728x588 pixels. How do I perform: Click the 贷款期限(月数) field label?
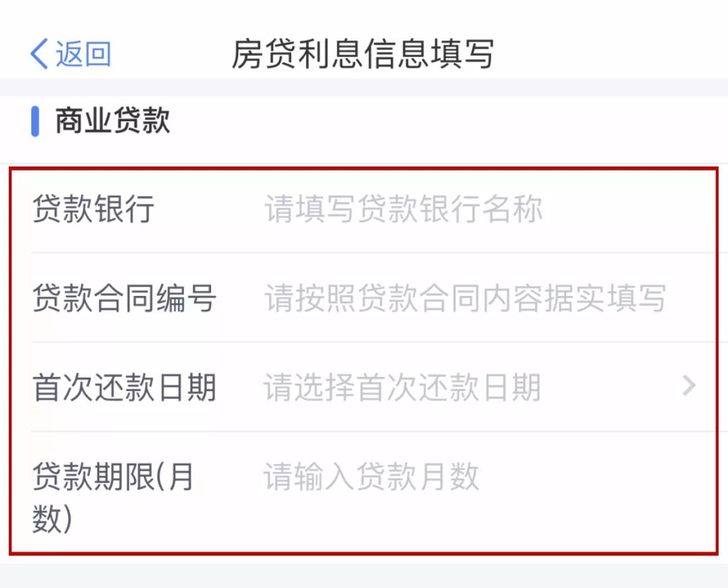[x=113, y=498]
